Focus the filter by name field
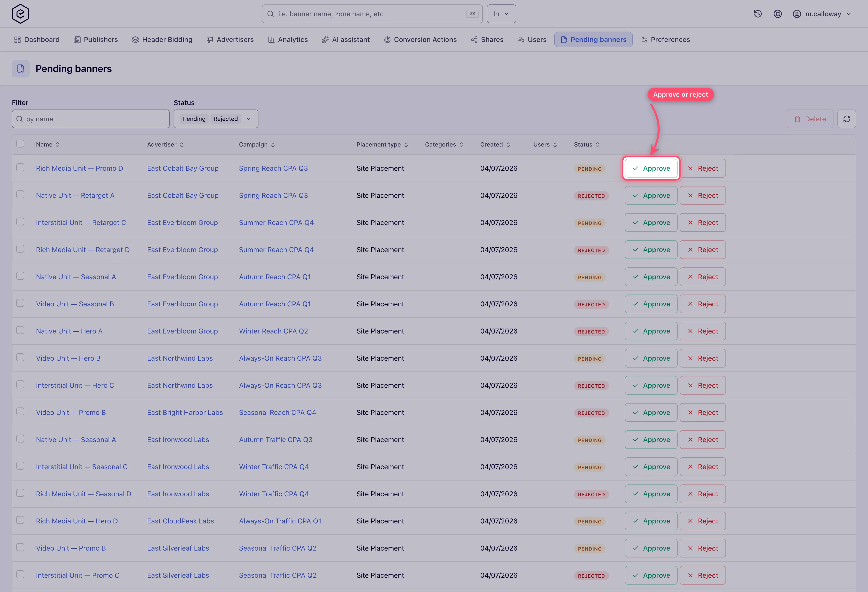The image size is (868, 592). [90, 119]
